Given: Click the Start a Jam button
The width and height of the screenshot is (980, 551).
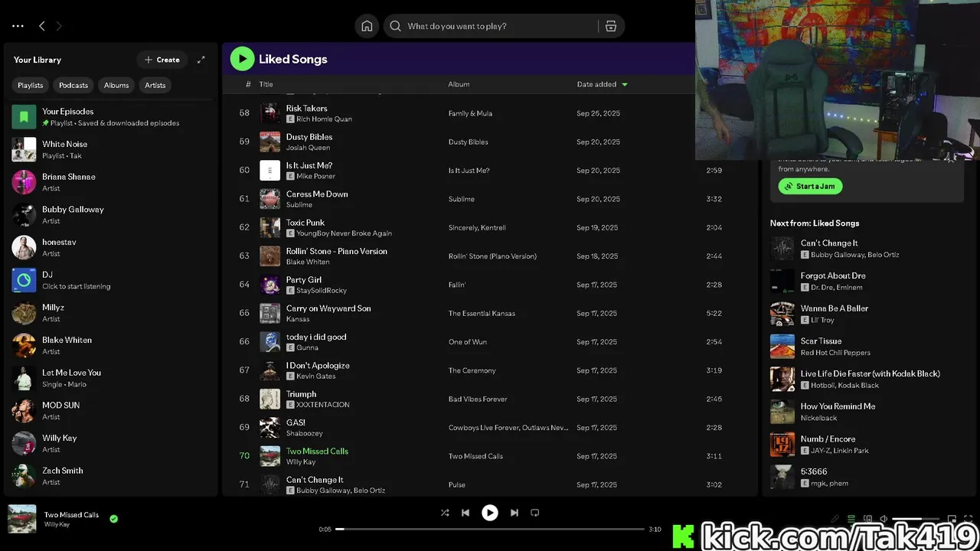Looking at the screenshot, I should tap(810, 186).
